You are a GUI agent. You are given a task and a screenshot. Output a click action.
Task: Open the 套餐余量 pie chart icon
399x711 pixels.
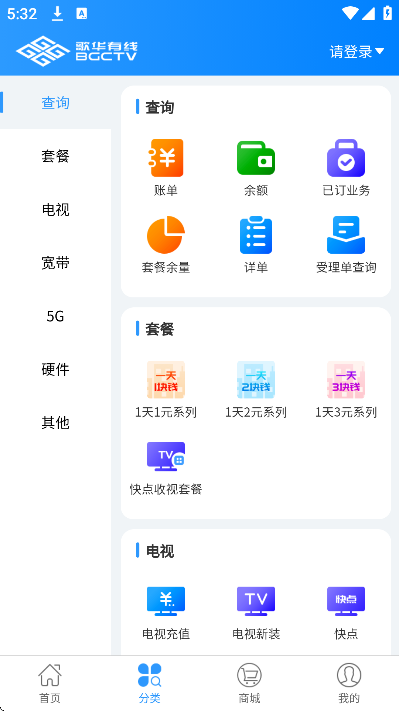tap(166, 235)
